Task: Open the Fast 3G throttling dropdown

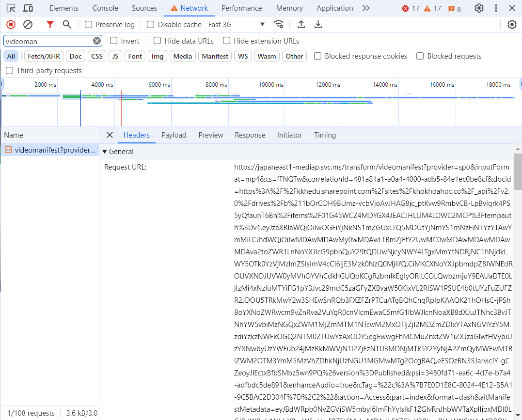Action: [x=237, y=24]
